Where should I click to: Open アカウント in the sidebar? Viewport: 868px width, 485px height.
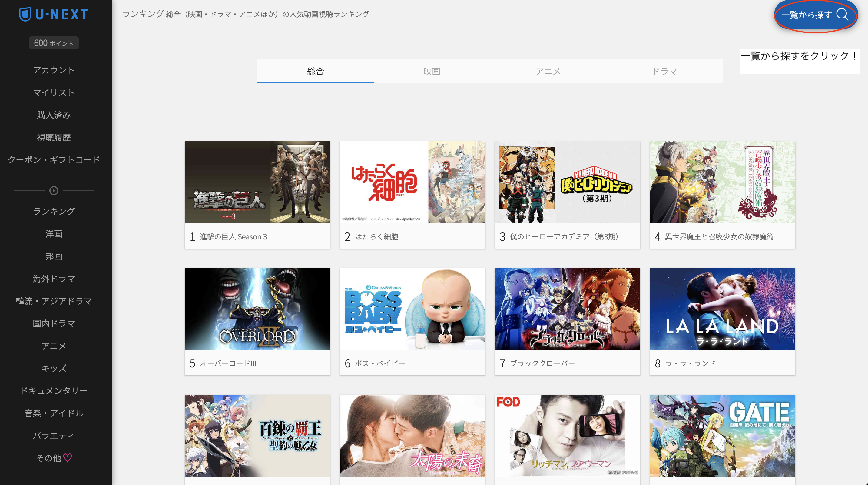54,70
